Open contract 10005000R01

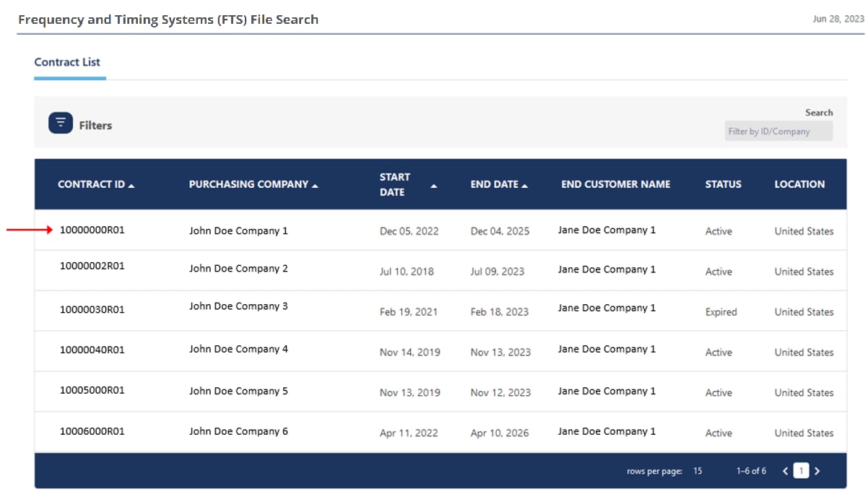tap(92, 390)
